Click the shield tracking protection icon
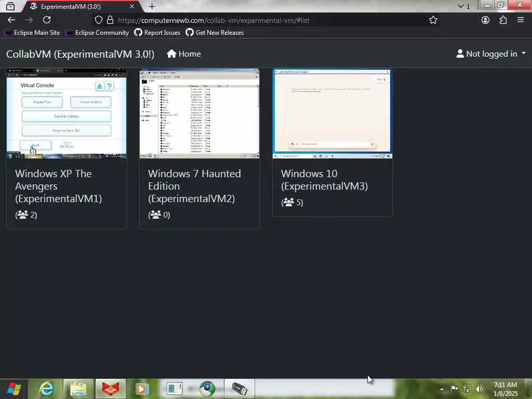Viewport: 532px width, 399px height. pos(98,20)
